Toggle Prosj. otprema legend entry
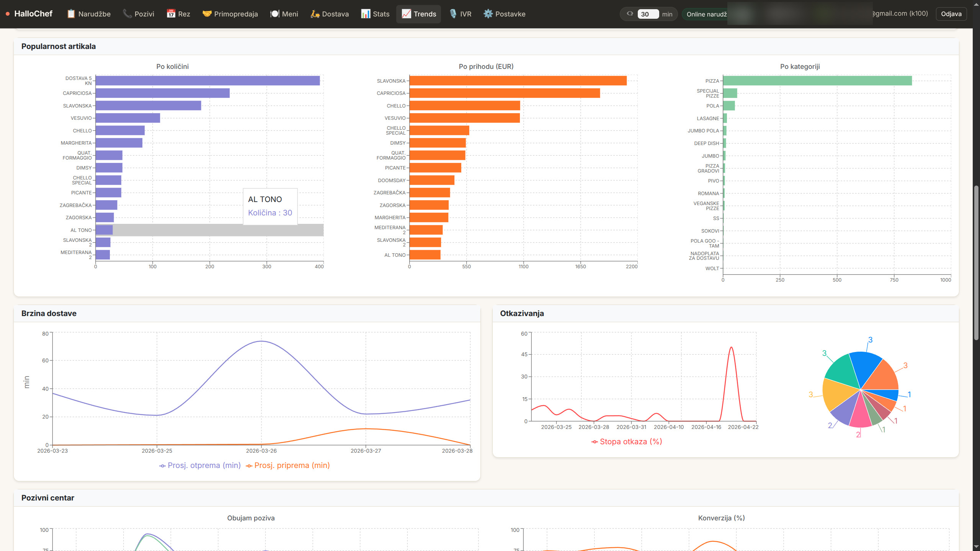The width and height of the screenshot is (980, 551). click(200, 465)
